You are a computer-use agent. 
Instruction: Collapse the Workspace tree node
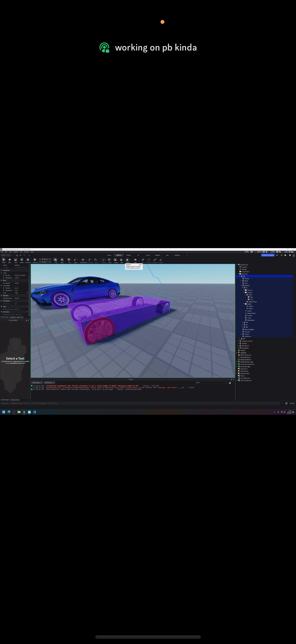point(237,265)
